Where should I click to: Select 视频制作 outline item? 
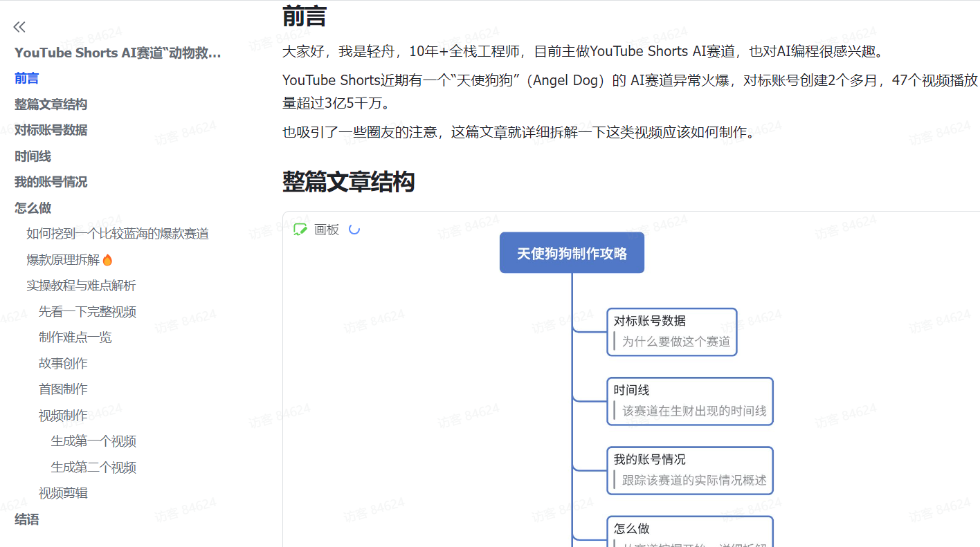(63, 416)
